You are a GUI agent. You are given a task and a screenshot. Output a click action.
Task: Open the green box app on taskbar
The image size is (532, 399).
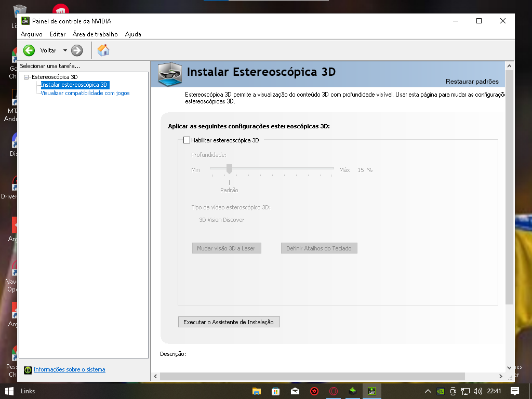[x=353, y=391]
